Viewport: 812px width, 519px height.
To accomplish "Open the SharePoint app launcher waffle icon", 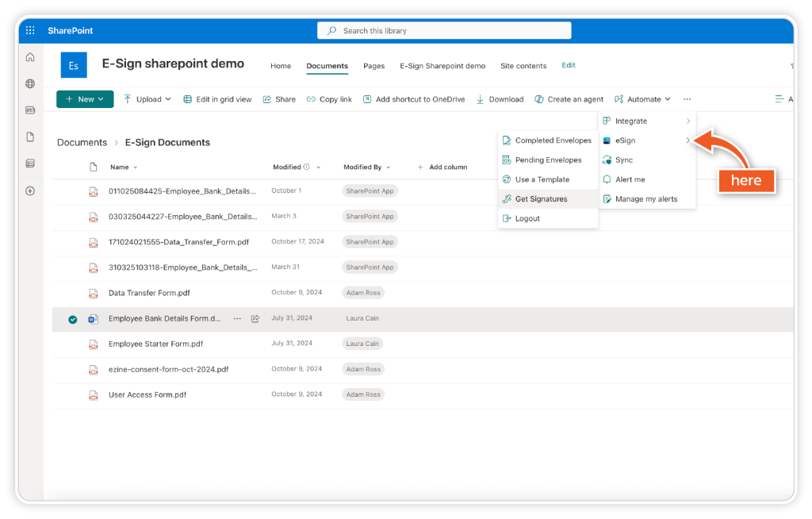I will pos(30,31).
